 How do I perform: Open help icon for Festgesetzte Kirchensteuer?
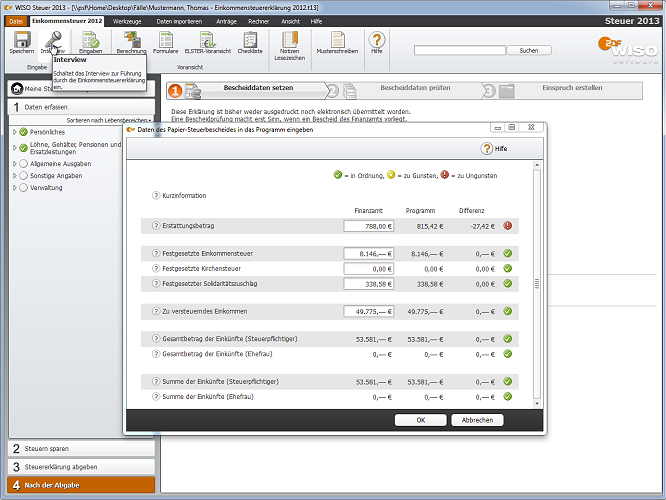156,268
